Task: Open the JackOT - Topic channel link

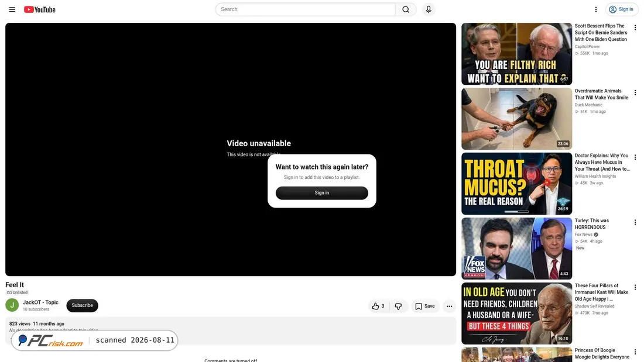Action: point(40,302)
